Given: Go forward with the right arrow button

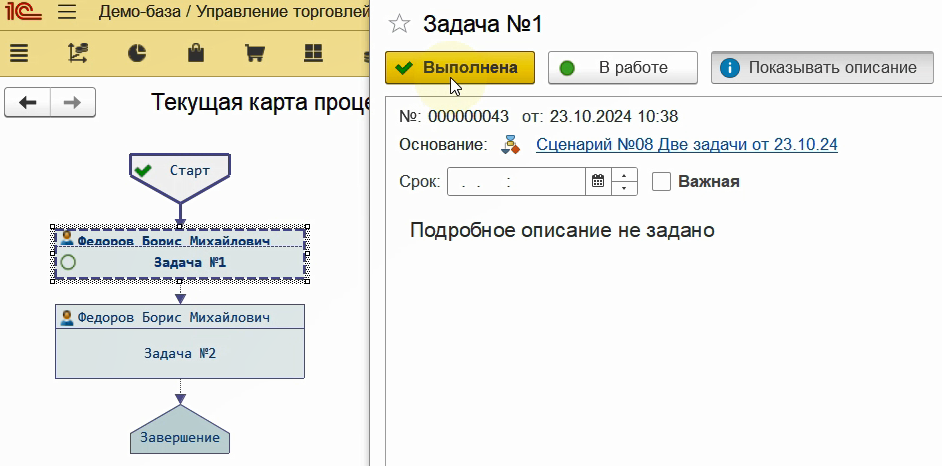Looking at the screenshot, I should [x=73, y=103].
